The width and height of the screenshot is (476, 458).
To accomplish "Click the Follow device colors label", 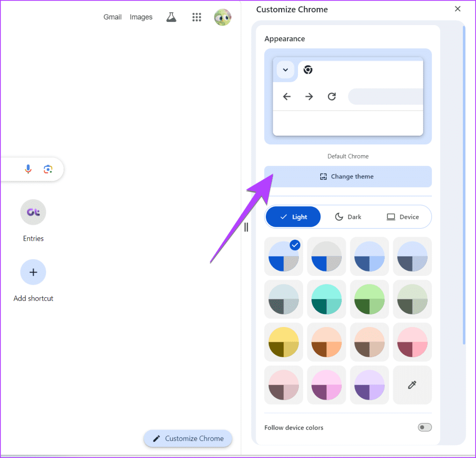I will point(294,427).
